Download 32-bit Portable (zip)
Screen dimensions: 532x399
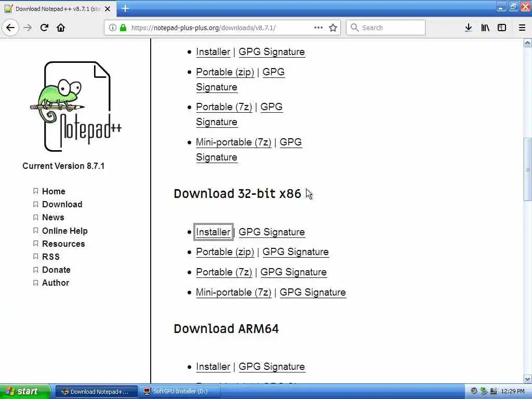pos(225,252)
